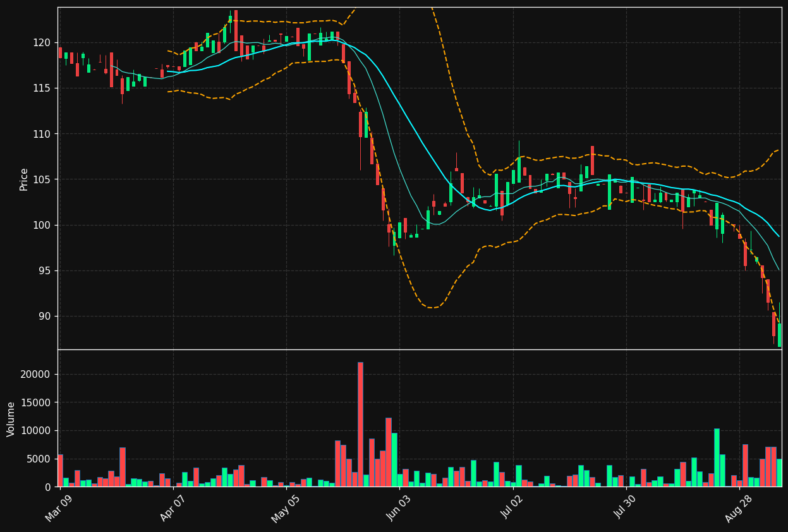Click the 105 price tick label
This screenshot has height=532, width=788.
[42, 179]
